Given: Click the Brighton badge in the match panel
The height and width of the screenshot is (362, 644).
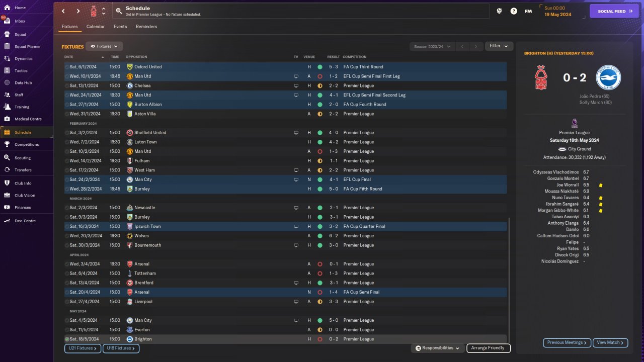Looking at the screenshot, I should pos(608,78).
